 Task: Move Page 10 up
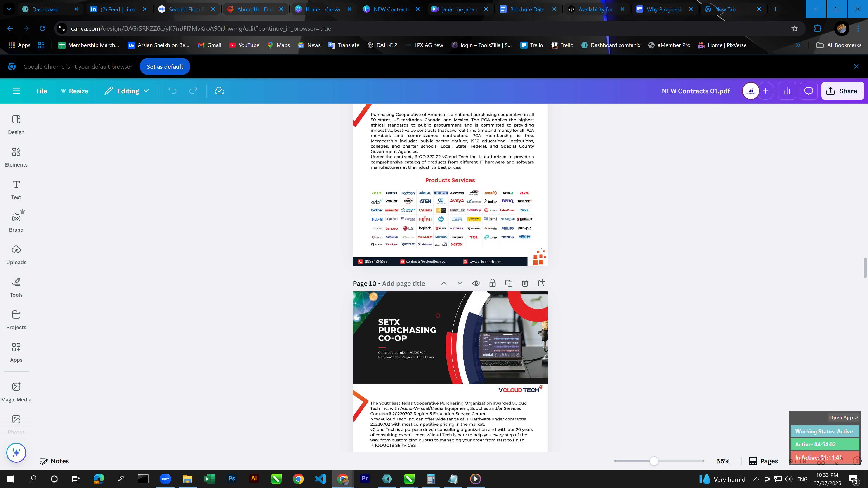444,284
